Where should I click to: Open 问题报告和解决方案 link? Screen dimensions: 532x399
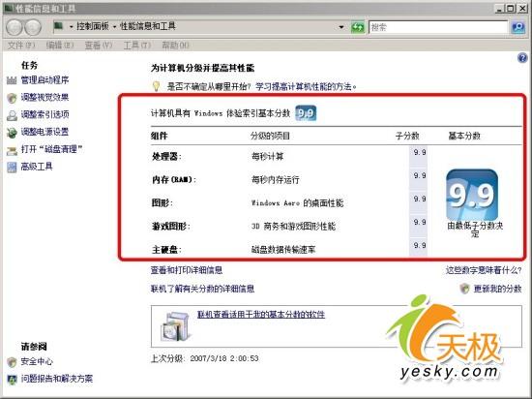[57, 379]
